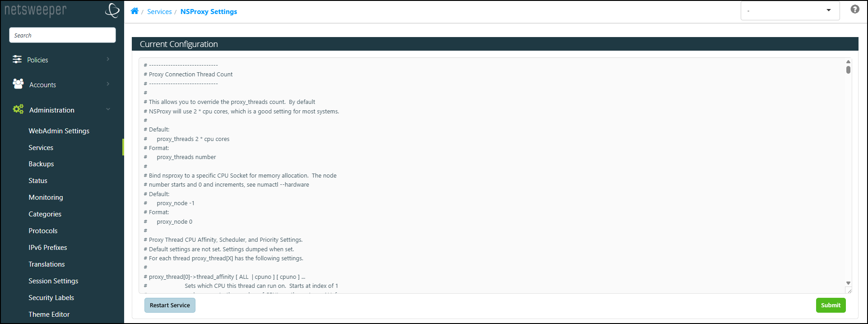Screen dimensions: 868x324
Task: Click the line 'proxy_threads number'
Action: coord(186,157)
